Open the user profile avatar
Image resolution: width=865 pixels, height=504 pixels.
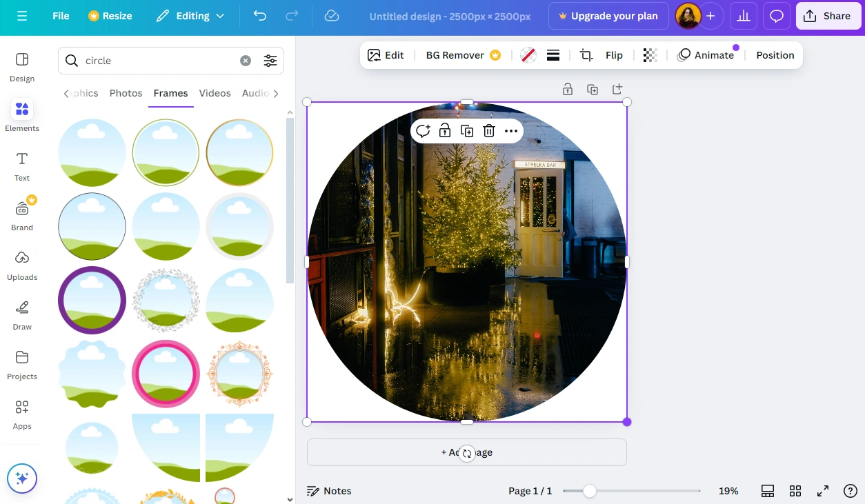tap(688, 16)
